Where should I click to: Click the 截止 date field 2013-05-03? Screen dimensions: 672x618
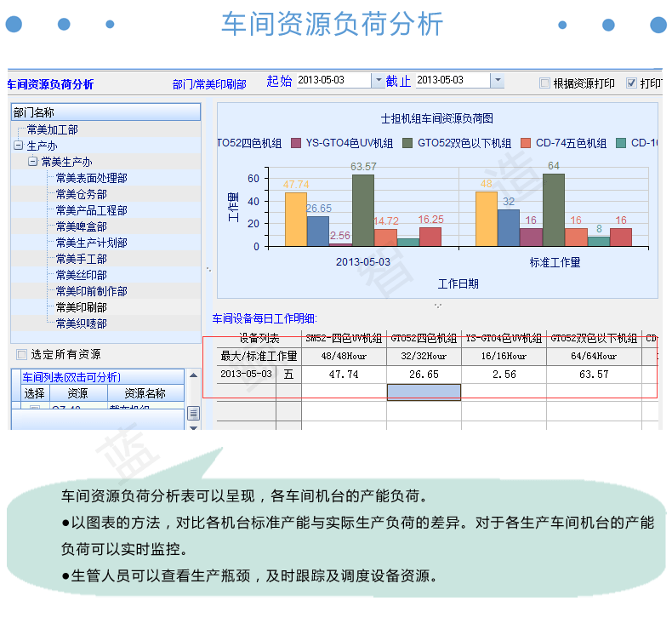(453, 80)
